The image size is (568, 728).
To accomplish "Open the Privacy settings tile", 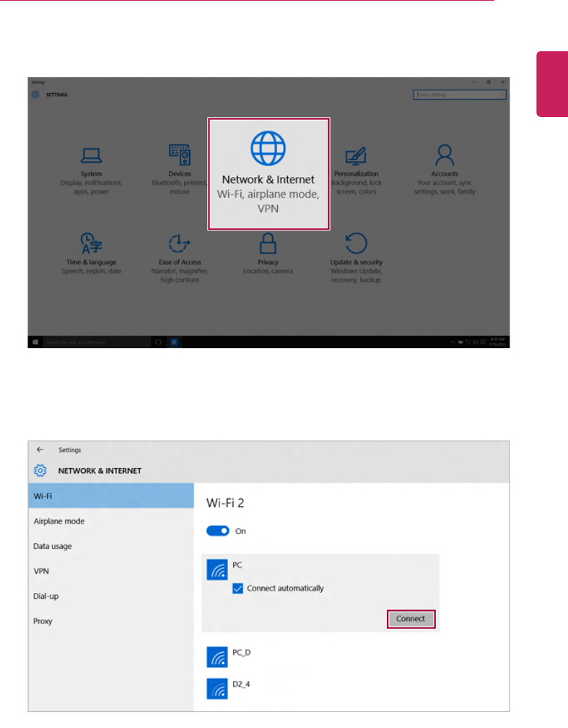I will [x=268, y=254].
